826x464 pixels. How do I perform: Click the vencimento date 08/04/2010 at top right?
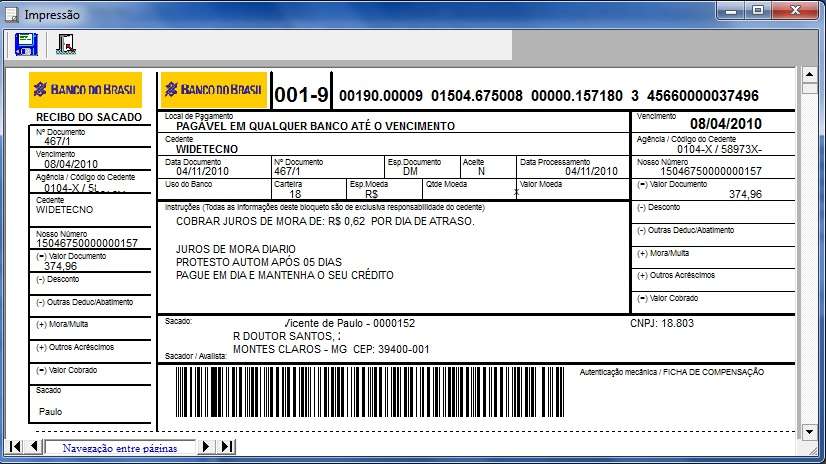(726, 124)
